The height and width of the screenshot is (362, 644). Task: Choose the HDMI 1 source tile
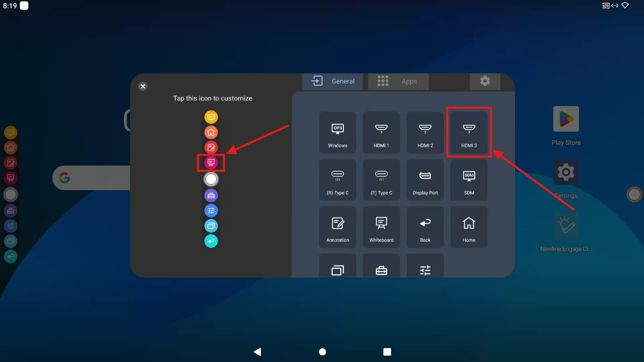coord(381,132)
